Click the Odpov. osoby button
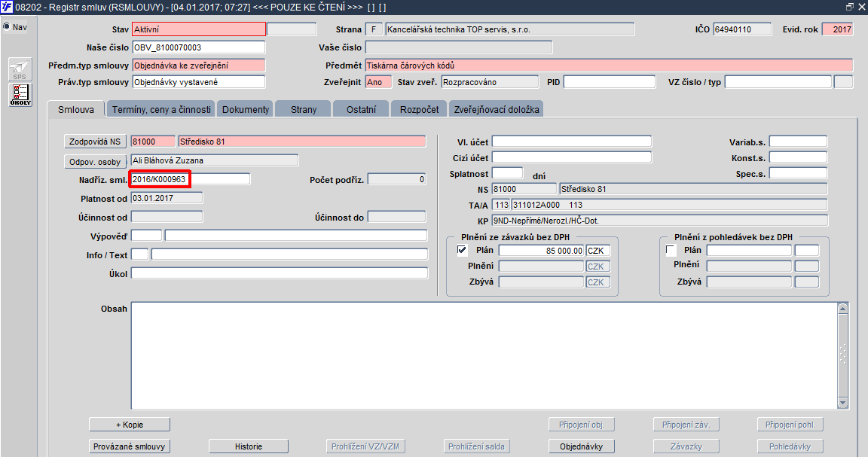This screenshot has width=868, height=457. [95, 162]
